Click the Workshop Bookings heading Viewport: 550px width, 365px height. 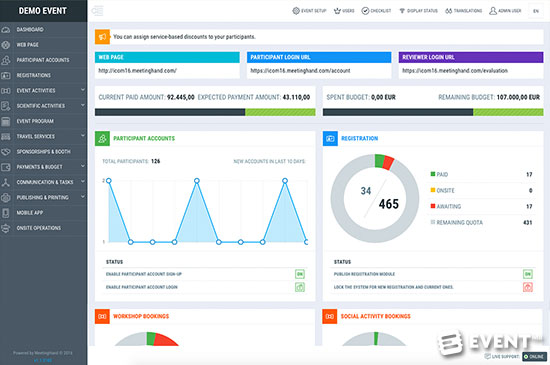click(x=141, y=316)
